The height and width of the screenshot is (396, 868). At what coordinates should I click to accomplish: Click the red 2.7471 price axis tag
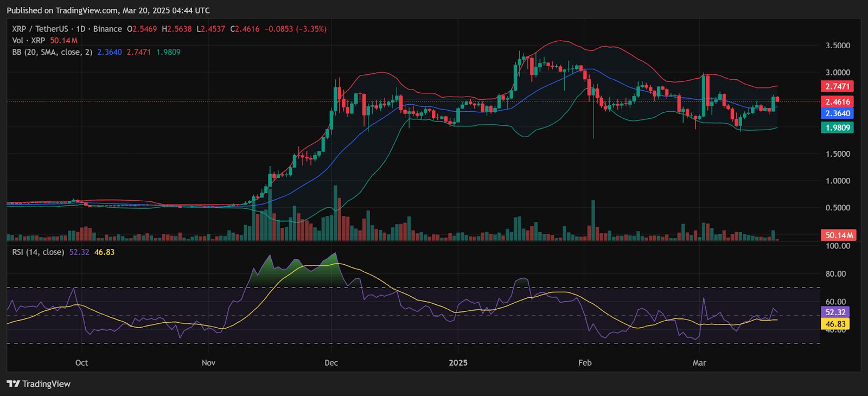coord(838,87)
